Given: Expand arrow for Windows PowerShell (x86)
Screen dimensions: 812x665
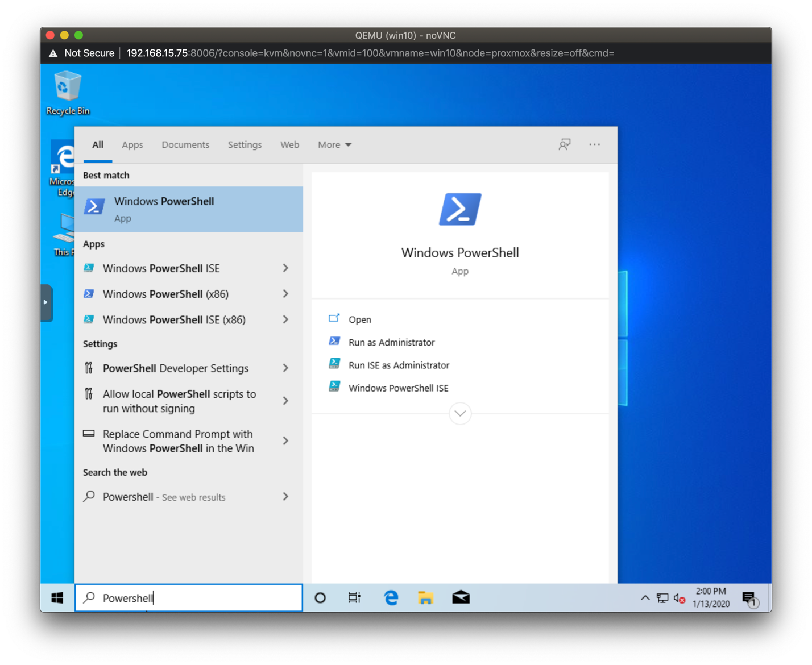Looking at the screenshot, I should 286,294.
